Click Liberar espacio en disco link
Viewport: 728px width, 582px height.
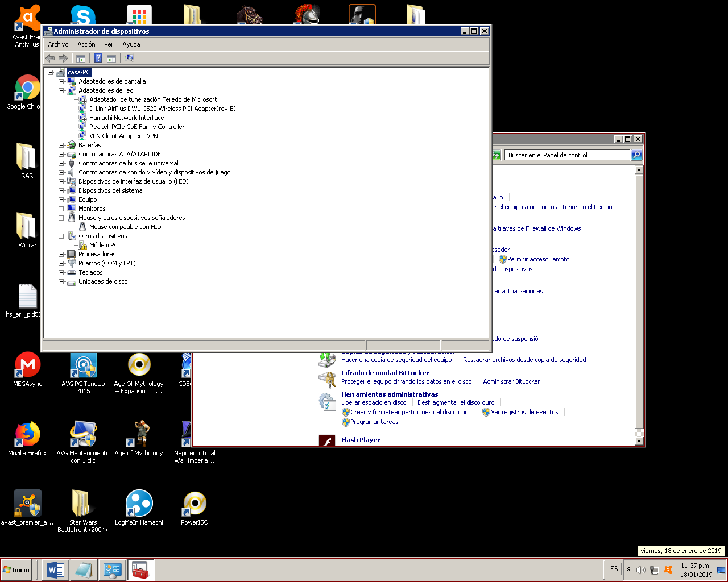click(374, 402)
